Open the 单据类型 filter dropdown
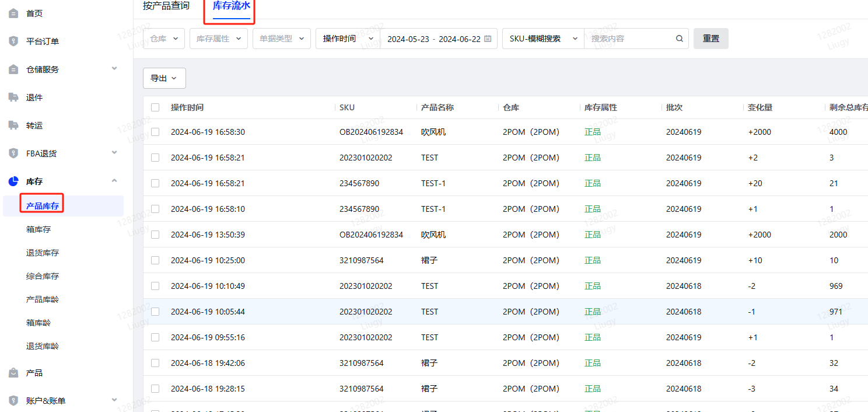Image resolution: width=868 pixels, height=412 pixels. pos(282,39)
